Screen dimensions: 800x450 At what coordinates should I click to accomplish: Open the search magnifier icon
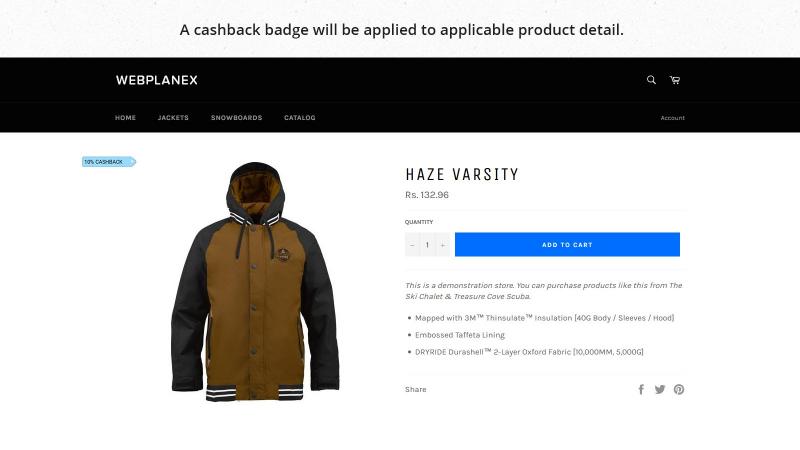tap(651, 80)
